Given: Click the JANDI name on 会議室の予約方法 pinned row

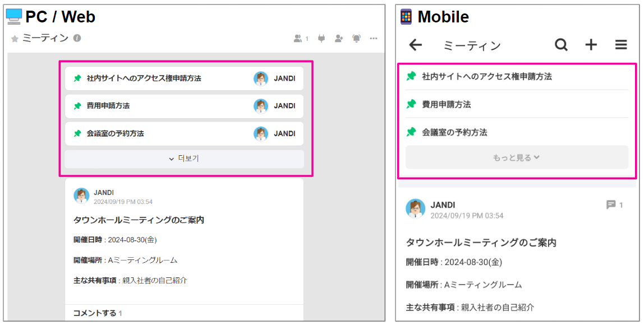Looking at the screenshot, I should [284, 133].
